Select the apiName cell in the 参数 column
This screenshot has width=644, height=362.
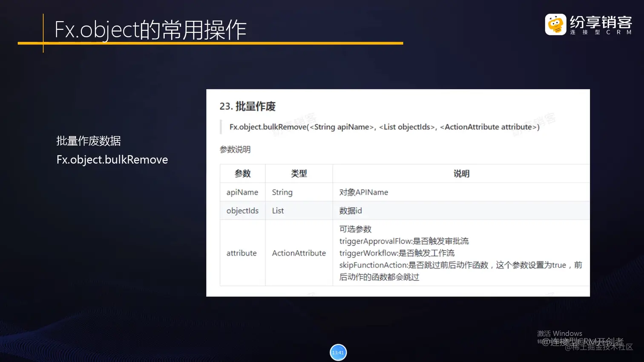pos(243,192)
